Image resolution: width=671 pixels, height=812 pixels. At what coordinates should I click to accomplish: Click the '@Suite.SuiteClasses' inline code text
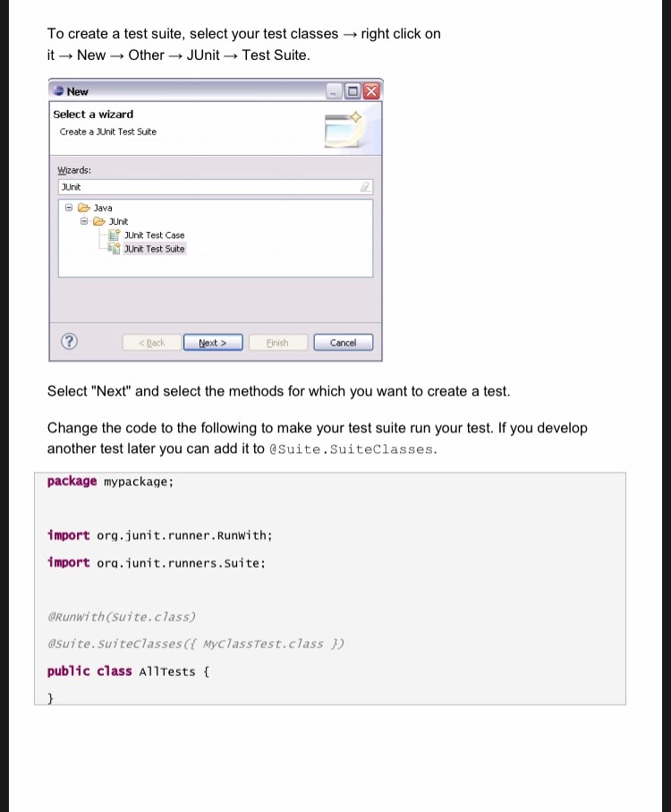352,449
